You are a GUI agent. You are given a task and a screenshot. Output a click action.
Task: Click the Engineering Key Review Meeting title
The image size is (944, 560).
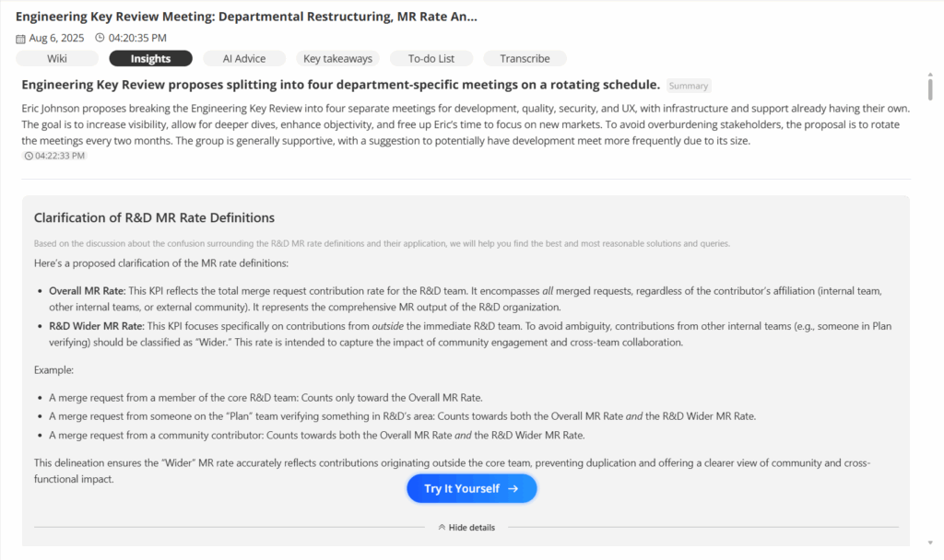coord(246,17)
